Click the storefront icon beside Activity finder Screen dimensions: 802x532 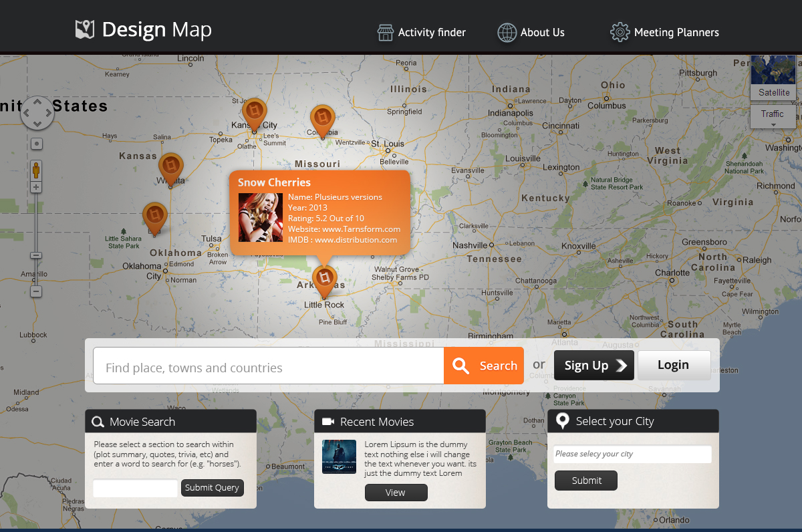pyautogui.click(x=386, y=32)
